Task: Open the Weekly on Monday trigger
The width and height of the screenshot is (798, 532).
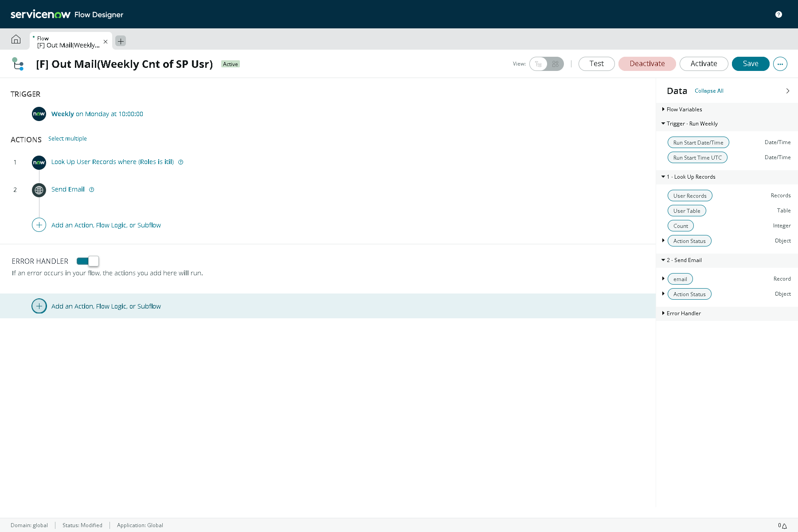Action: pyautogui.click(x=97, y=114)
